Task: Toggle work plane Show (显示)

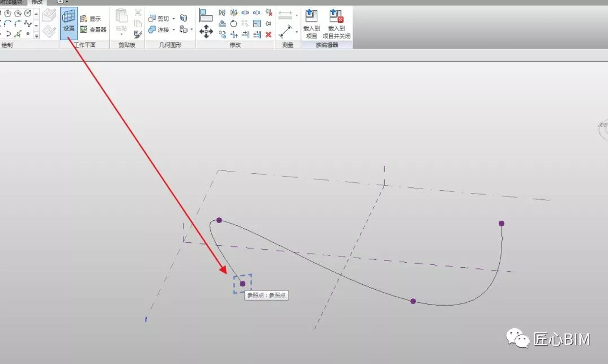Action: tap(90, 19)
